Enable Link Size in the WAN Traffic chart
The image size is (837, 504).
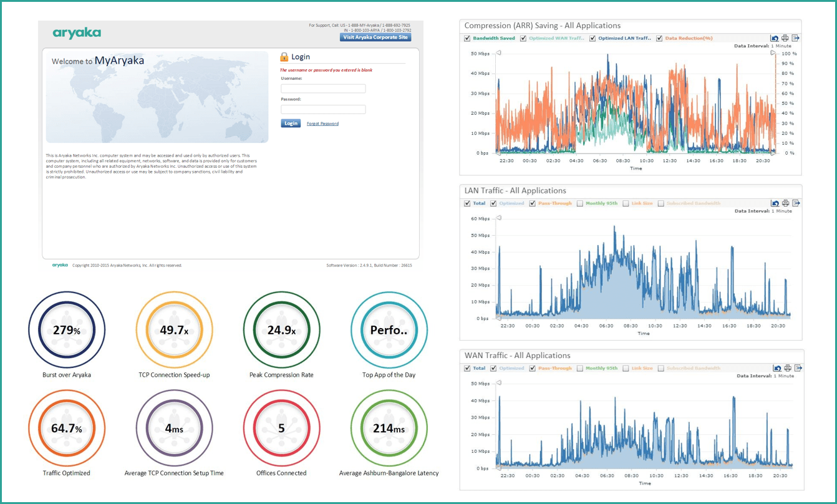pos(625,368)
